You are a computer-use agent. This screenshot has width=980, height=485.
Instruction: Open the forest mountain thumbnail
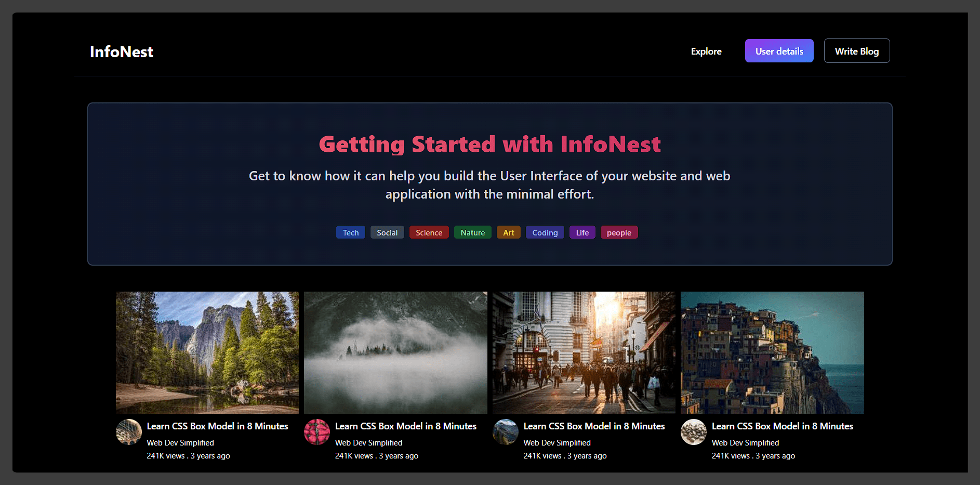(207, 352)
